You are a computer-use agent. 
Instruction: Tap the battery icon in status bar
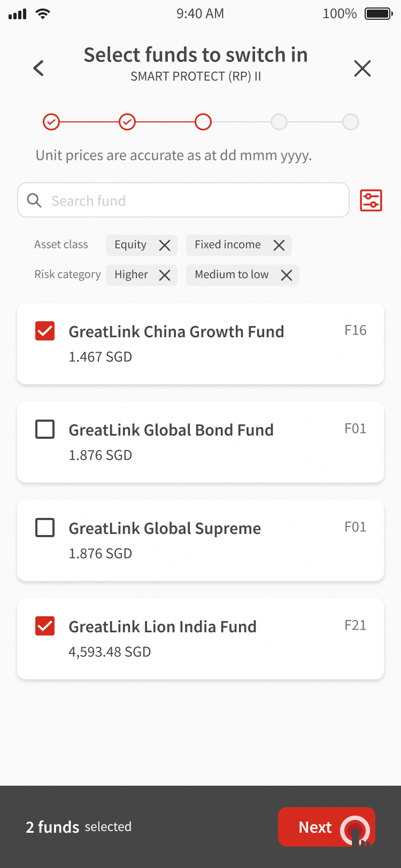(379, 14)
